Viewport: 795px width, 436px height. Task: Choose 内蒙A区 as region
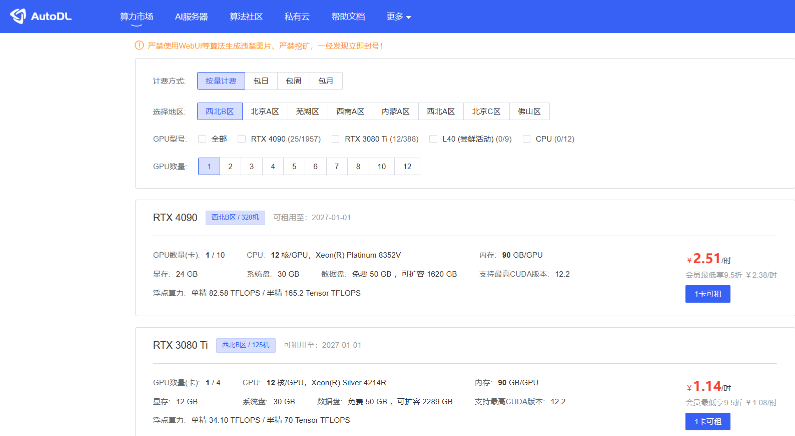(x=395, y=112)
